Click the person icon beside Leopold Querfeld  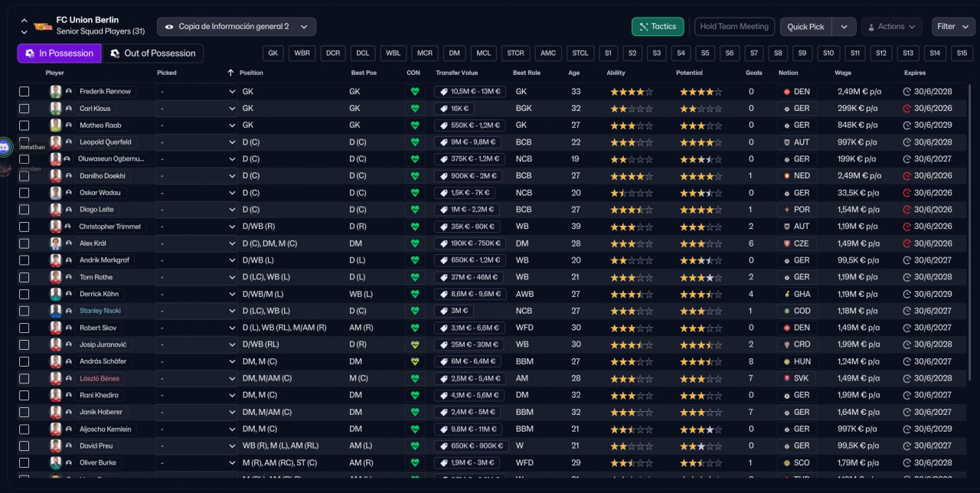tap(69, 142)
